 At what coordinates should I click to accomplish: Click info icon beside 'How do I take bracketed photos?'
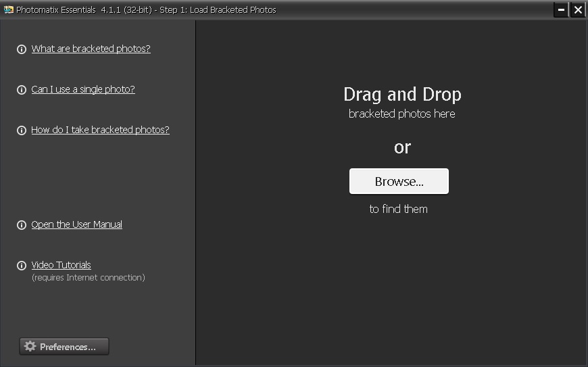coord(22,130)
